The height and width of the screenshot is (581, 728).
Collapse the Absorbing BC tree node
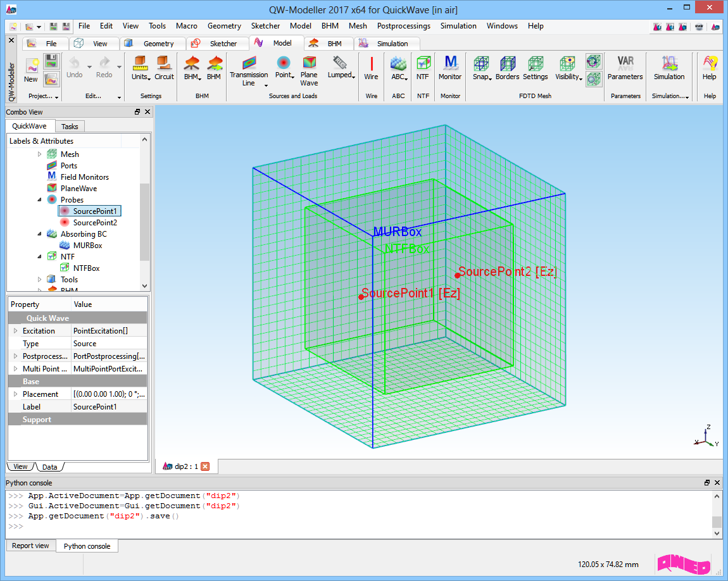click(39, 234)
